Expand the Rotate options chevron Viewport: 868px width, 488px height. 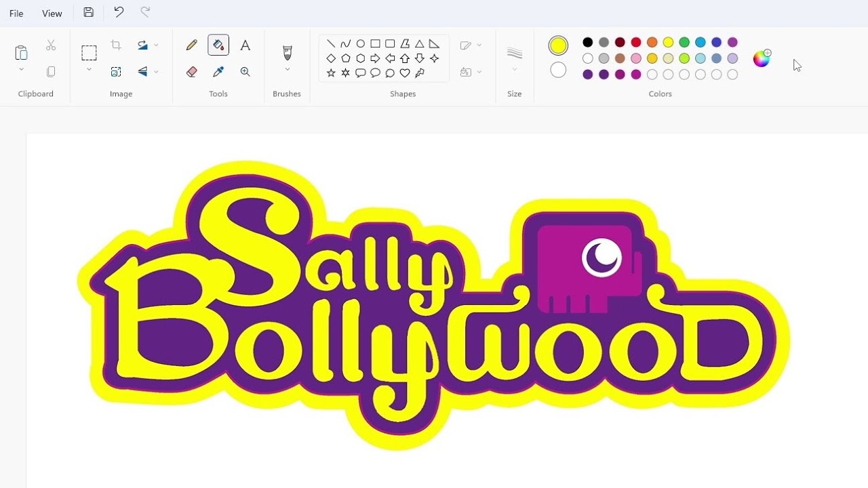pyautogui.click(x=157, y=45)
